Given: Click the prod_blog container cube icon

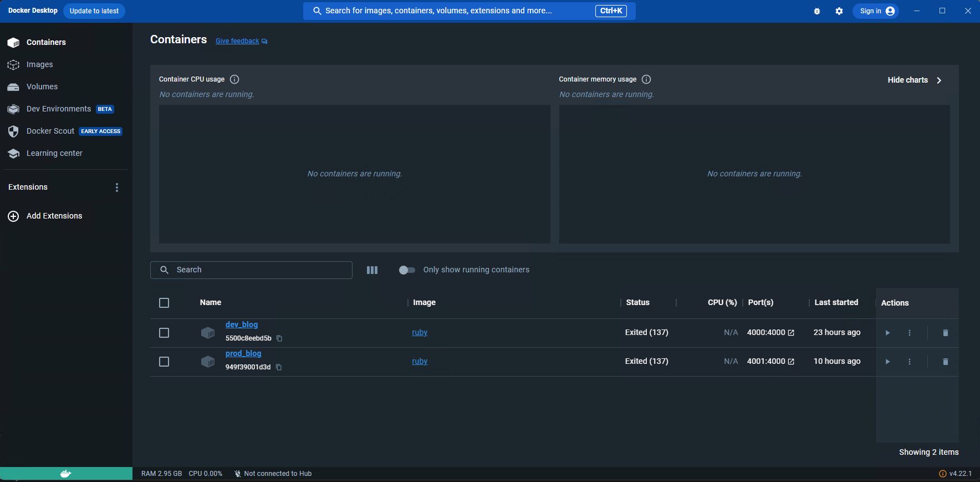Looking at the screenshot, I should pyautogui.click(x=207, y=362).
